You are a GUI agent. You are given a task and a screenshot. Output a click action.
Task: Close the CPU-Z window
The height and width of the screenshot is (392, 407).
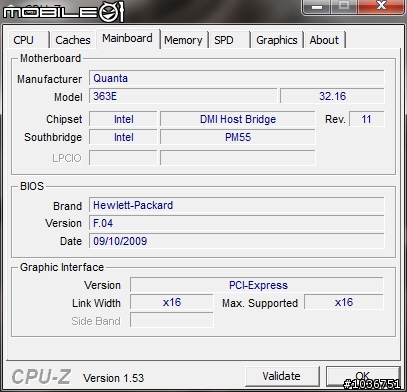coord(381,6)
